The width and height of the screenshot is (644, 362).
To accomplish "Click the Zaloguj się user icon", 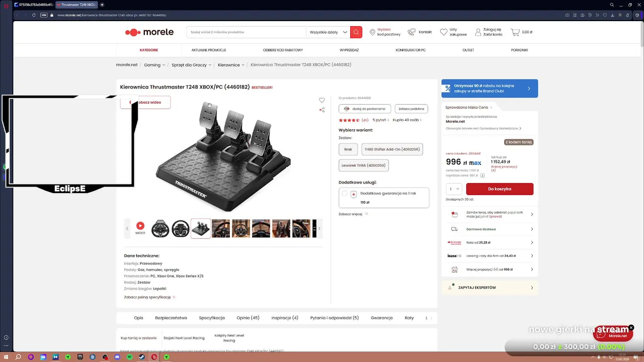I will (x=478, y=32).
